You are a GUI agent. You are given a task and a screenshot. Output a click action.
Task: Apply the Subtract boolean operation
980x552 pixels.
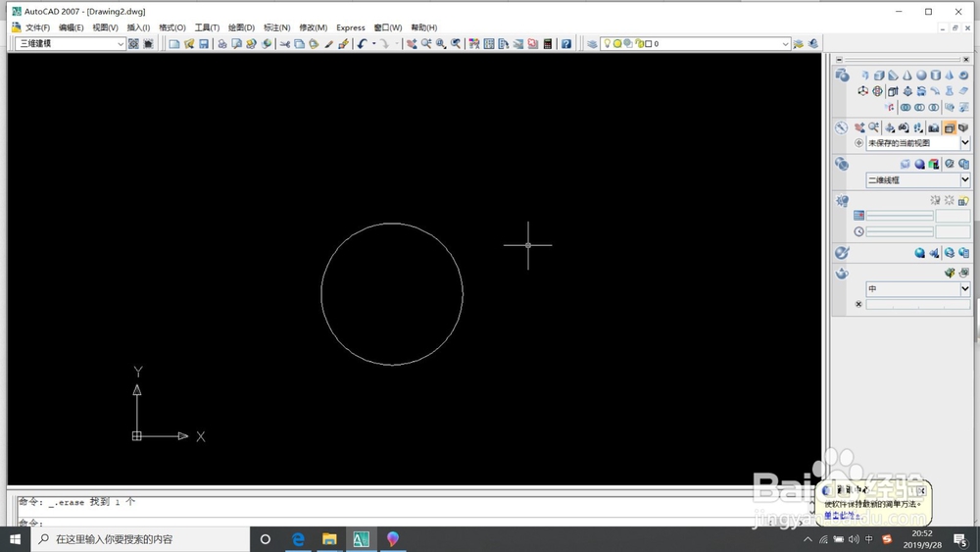919,107
